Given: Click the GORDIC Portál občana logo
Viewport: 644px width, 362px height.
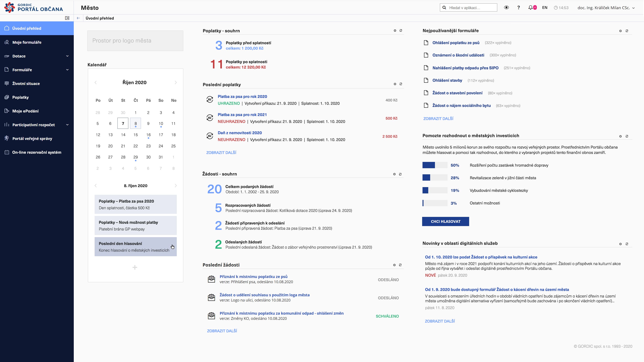Looking at the screenshot, I should (33, 7).
